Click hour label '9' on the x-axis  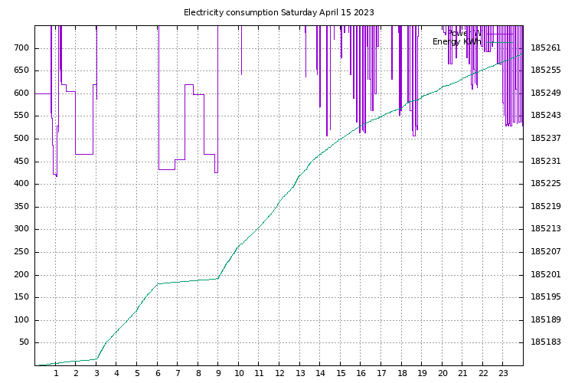pos(219,373)
